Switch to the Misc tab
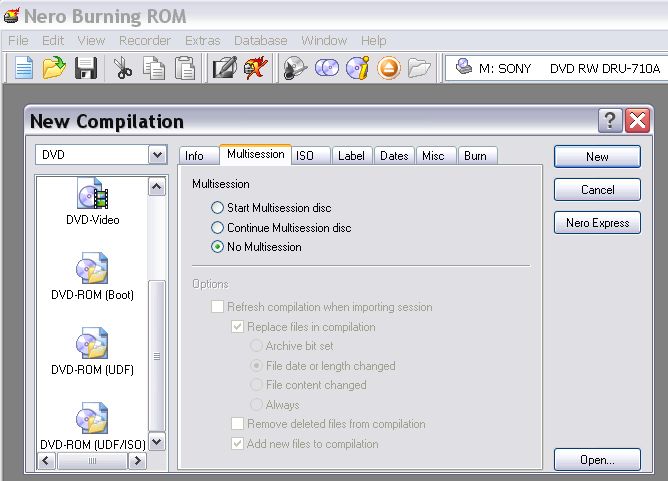 click(x=436, y=156)
